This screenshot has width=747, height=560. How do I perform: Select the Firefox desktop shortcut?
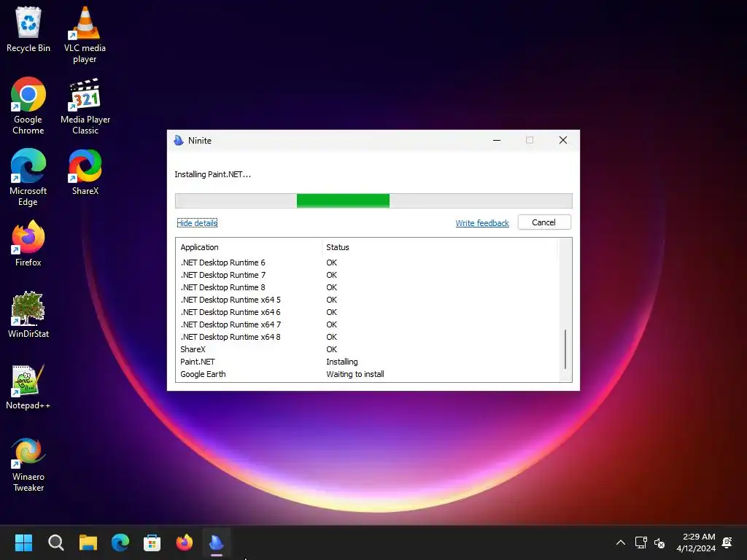coord(28,244)
